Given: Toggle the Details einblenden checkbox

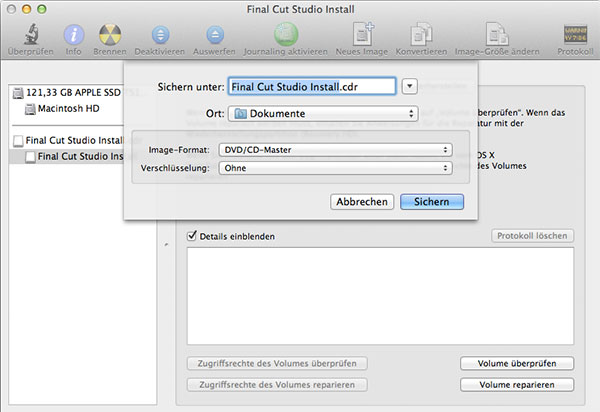Looking at the screenshot, I should pyautogui.click(x=192, y=236).
